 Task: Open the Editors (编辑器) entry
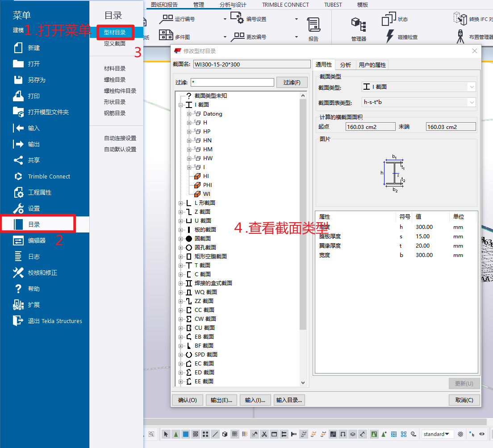37,241
